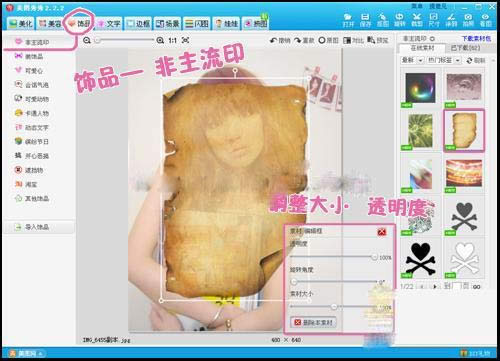Zoom in with the plus magnifier icon
500x361 pixels.
pyautogui.click(x=160, y=40)
